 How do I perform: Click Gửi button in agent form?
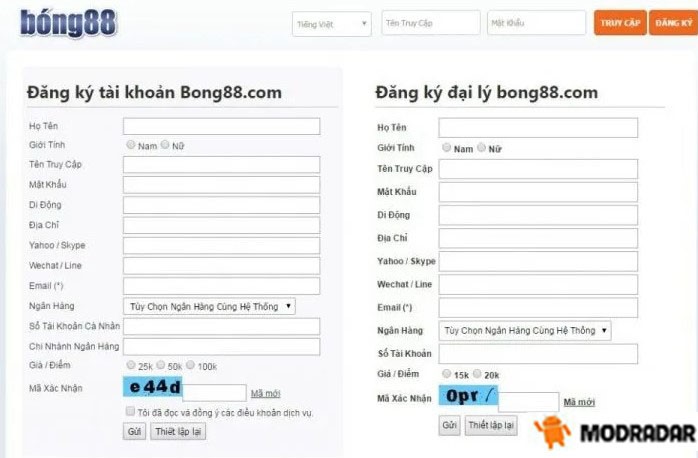point(449,426)
